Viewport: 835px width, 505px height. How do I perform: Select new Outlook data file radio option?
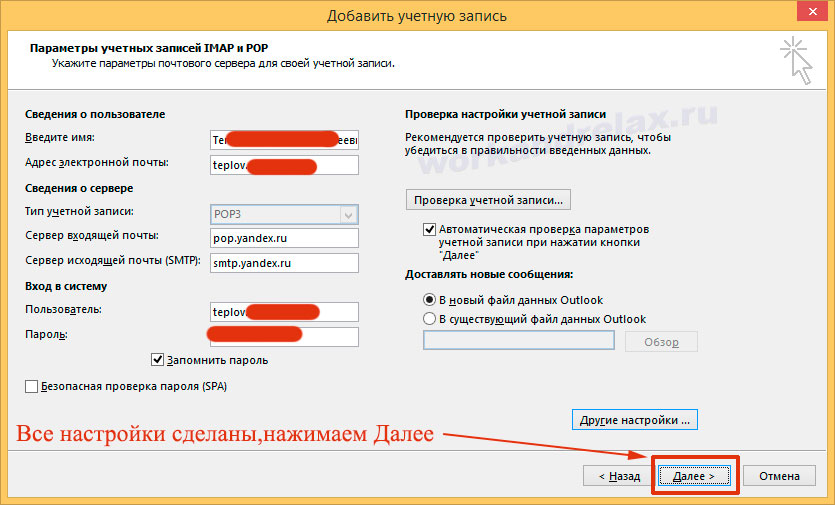coord(430,300)
